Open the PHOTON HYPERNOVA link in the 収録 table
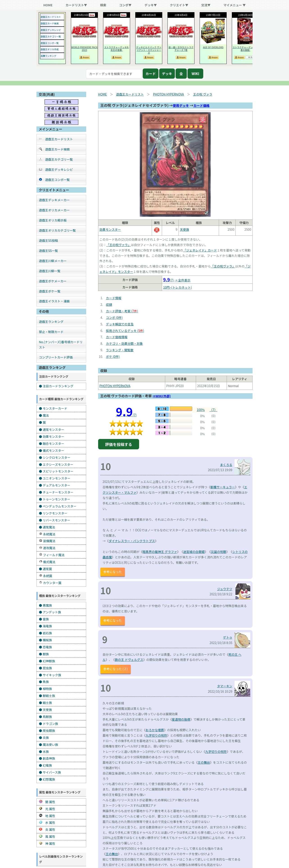The image size is (289, 868). click(115, 386)
